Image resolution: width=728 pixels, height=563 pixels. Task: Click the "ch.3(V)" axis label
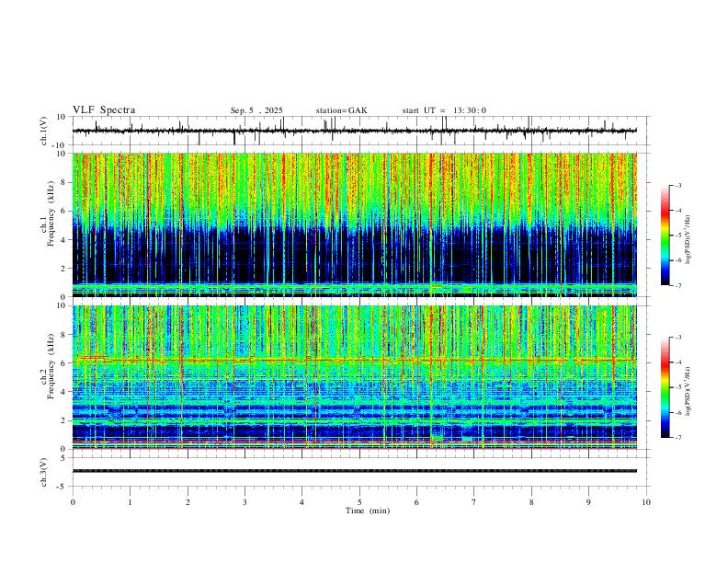coord(44,472)
